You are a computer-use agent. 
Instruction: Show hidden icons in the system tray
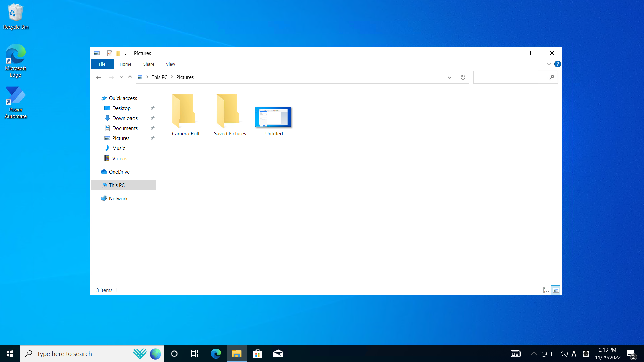coord(534,353)
